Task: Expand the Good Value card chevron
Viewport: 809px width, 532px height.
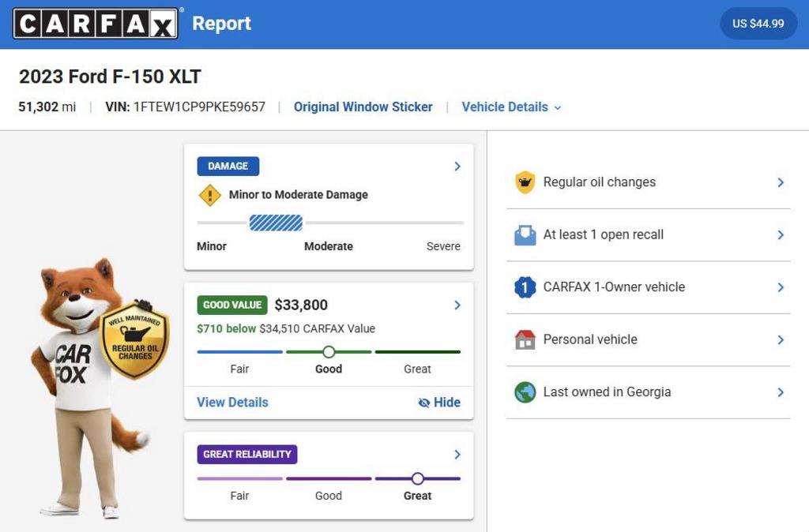Action: coord(457,305)
